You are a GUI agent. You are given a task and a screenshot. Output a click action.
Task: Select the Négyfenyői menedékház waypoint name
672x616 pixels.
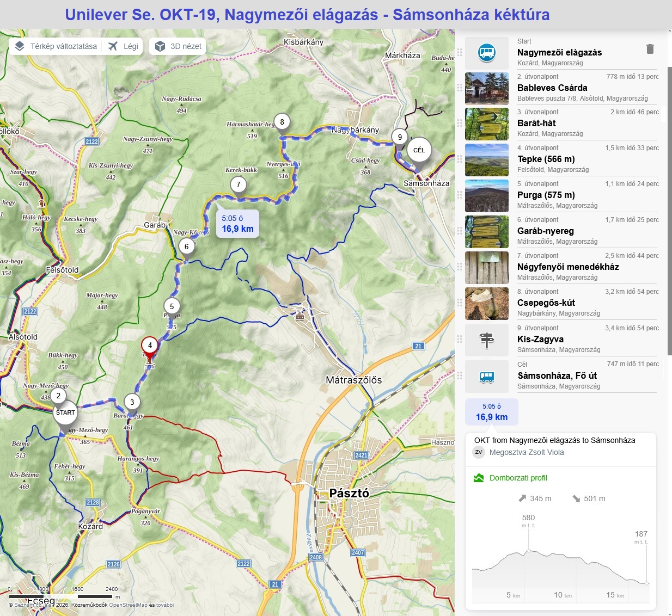(568, 267)
